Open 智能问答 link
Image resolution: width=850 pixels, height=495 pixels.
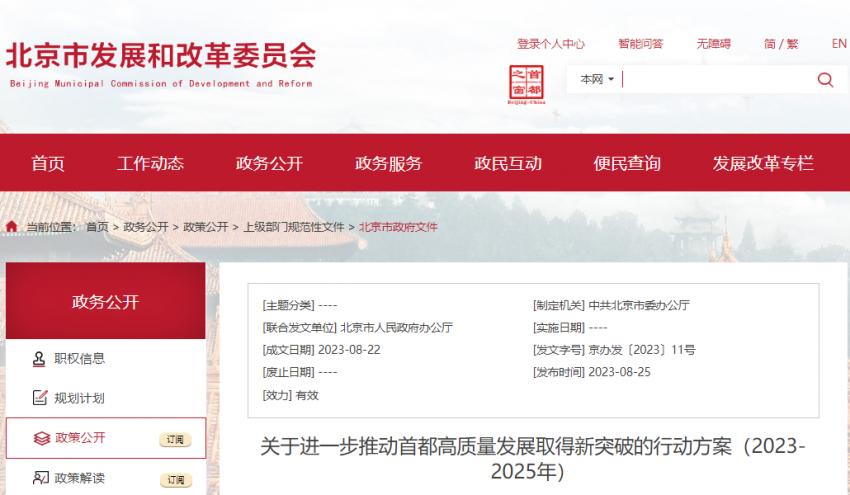coord(641,44)
